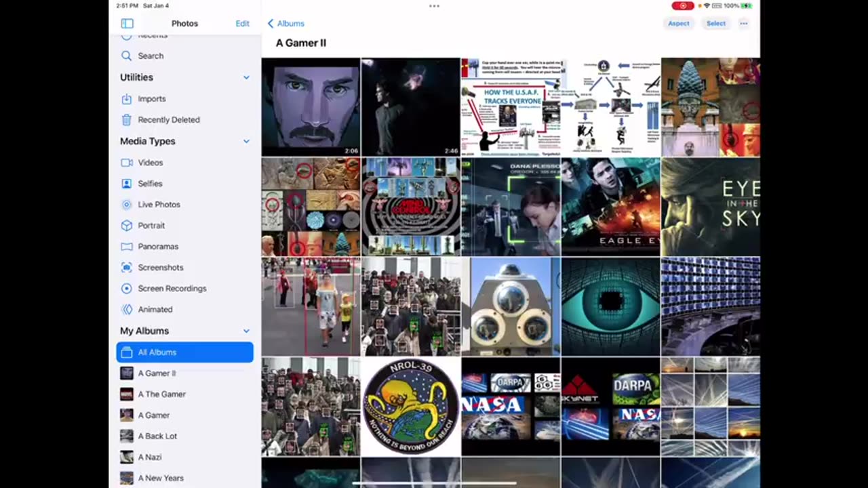Tap the Wi-Fi status icon

point(706,5)
